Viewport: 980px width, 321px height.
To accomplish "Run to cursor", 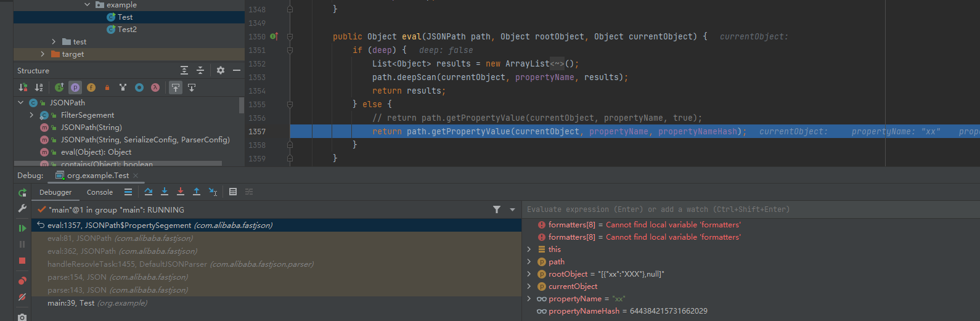I will 213,192.
